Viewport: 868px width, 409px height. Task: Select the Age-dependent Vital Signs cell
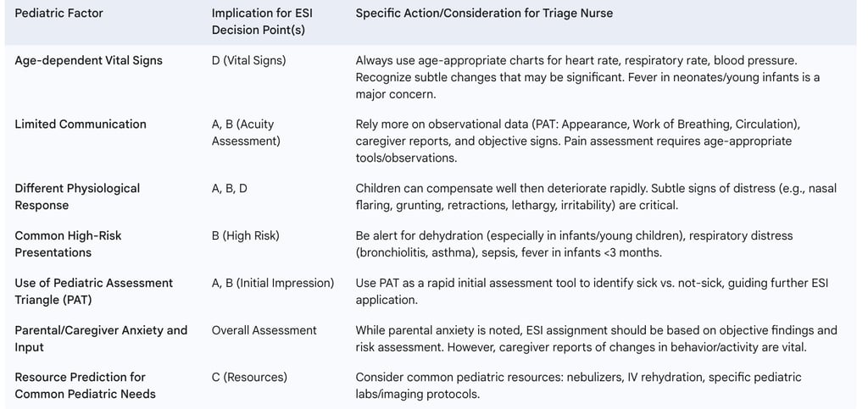pyautogui.click(x=88, y=60)
